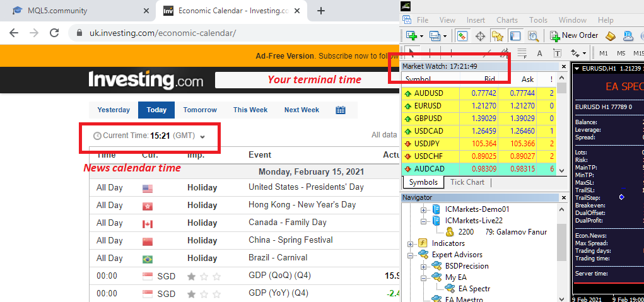This screenshot has width=644, height=302.
Task: Select the AUDUSD row in Market Watch
Action: (479, 93)
